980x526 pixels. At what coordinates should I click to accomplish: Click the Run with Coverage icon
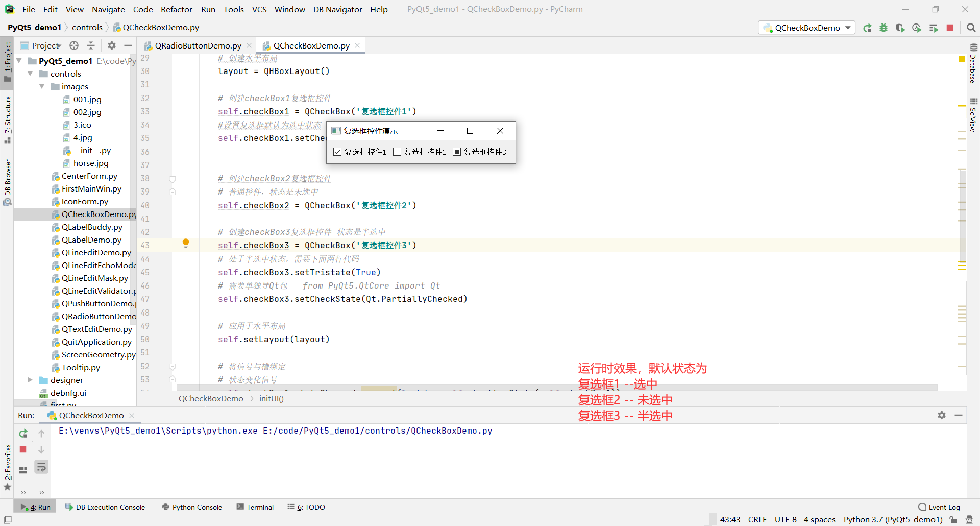pyautogui.click(x=900, y=28)
